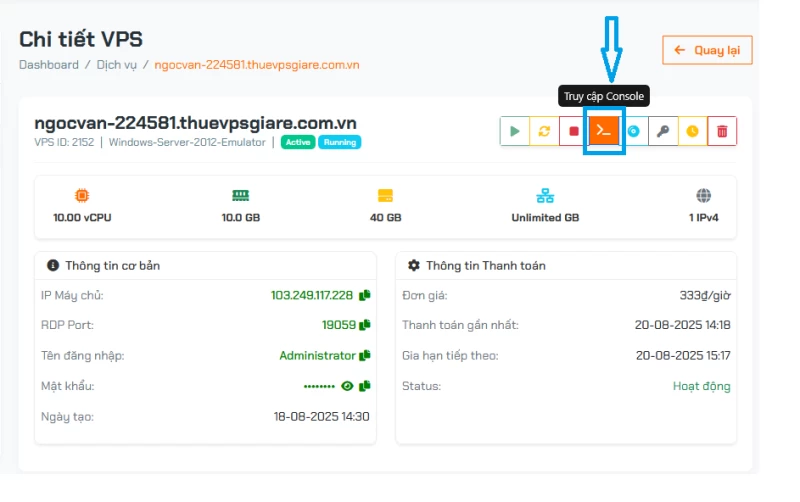
Task: Copy the server IP 103.249.117.228
Action: click(x=364, y=295)
